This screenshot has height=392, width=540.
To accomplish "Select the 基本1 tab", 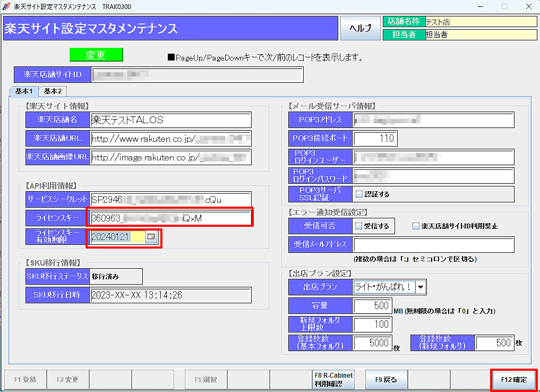I will 23,91.
